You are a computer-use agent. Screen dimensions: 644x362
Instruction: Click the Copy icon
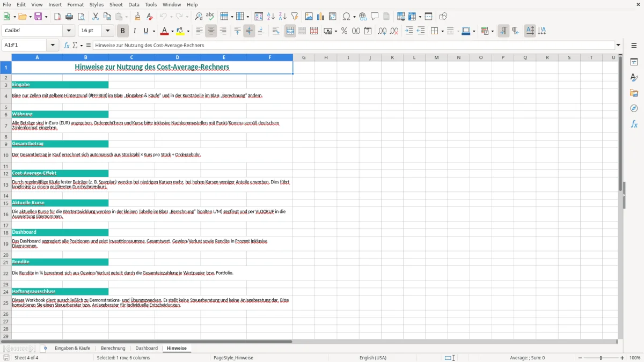(x=107, y=17)
